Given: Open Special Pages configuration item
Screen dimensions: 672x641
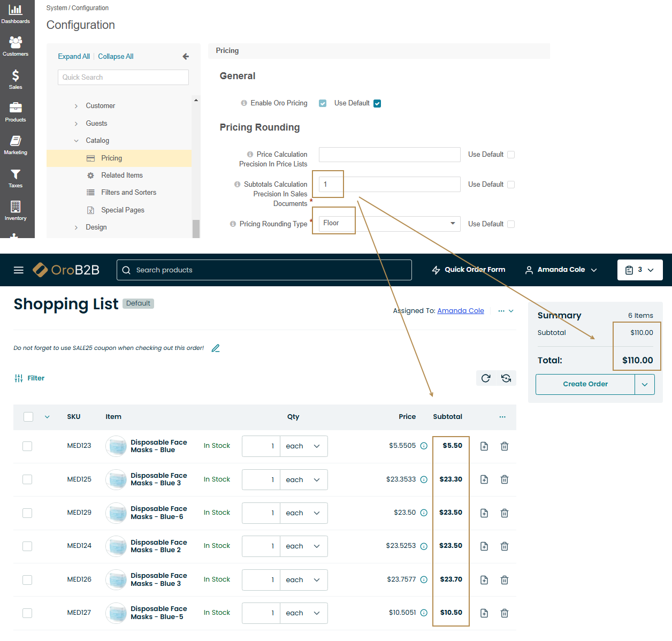Looking at the screenshot, I should (123, 210).
